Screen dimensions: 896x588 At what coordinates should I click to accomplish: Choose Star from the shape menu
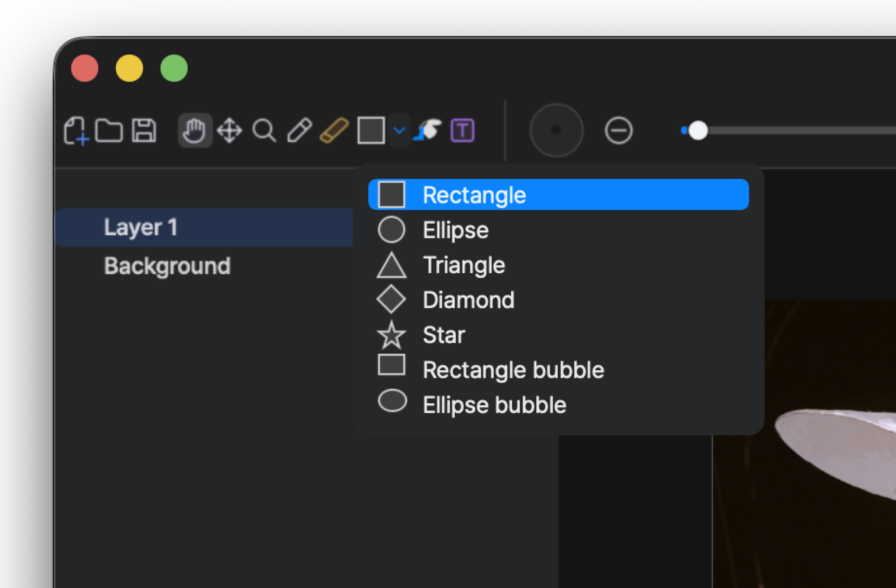pos(558,335)
